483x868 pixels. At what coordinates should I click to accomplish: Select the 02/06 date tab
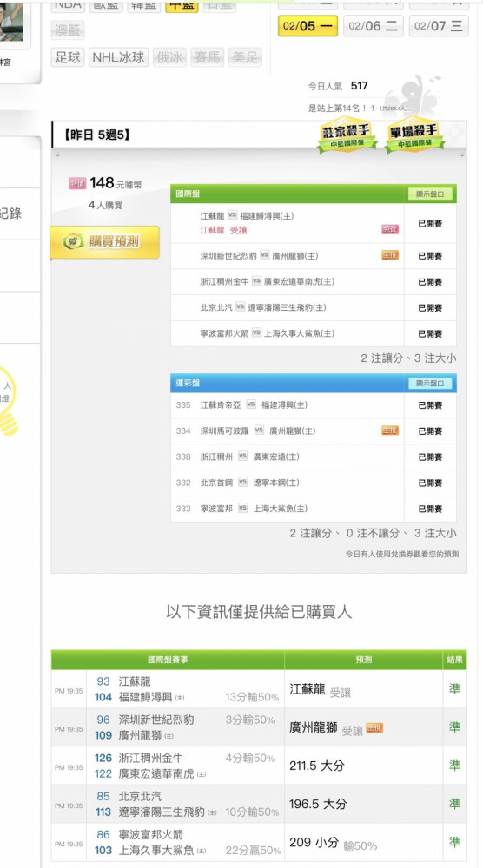[x=373, y=26]
